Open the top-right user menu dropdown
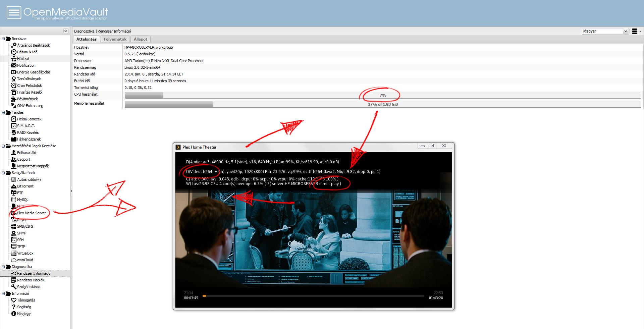The width and height of the screenshot is (644, 329). click(x=636, y=31)
